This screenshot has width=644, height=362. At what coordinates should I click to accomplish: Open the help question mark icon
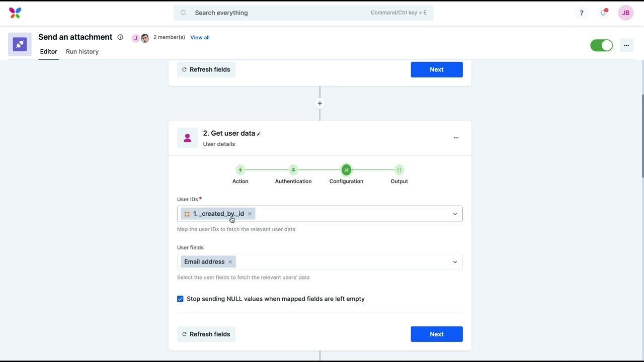pos(581,13)
